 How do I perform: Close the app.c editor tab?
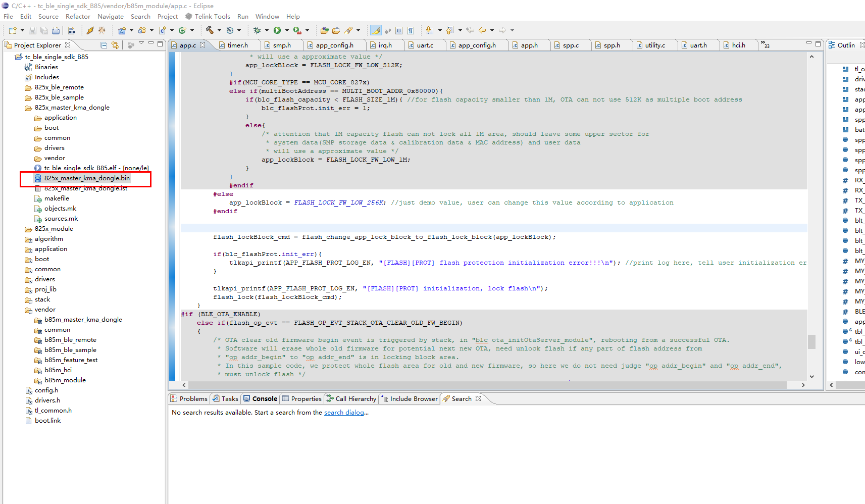202,45
